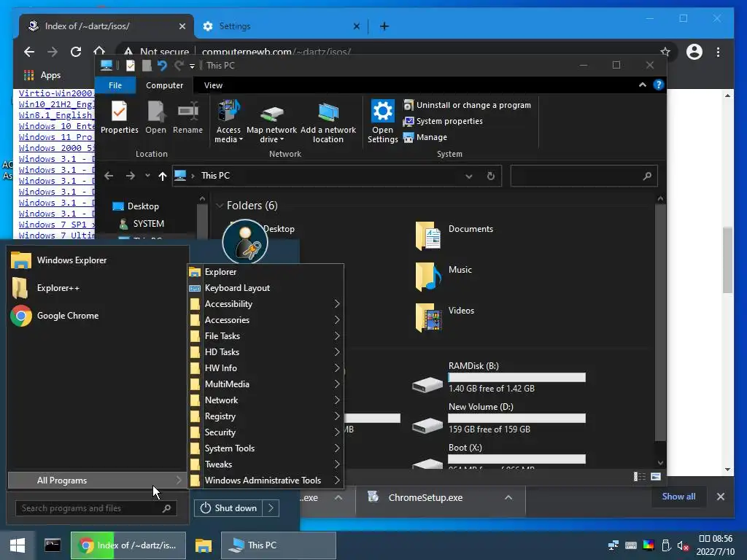Screen dimensions: 747x560
Task: Open Explorer help question mark icon
Action: tap(659, 85)
